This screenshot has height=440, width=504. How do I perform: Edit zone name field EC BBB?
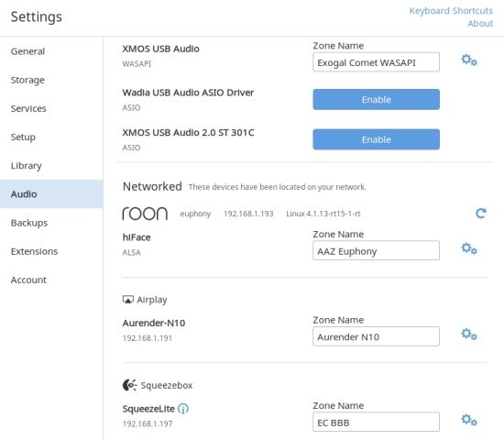point(376,422)
